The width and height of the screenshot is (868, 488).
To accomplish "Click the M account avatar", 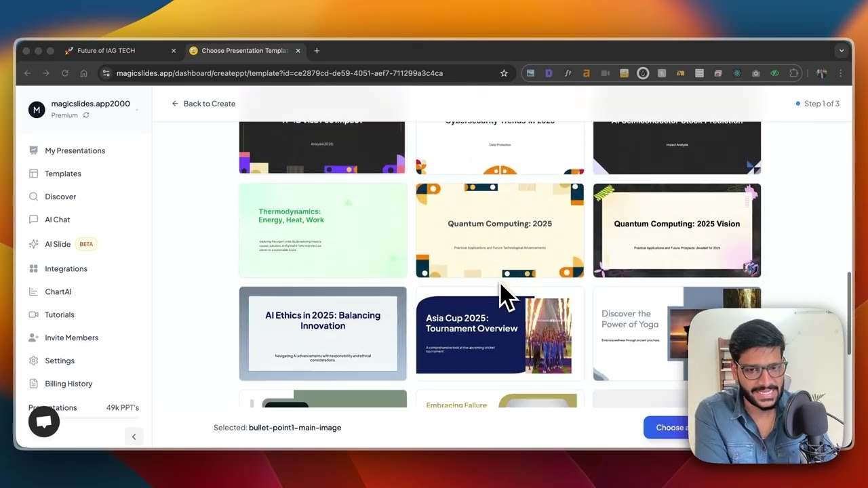I will click(x=37, y=109).
